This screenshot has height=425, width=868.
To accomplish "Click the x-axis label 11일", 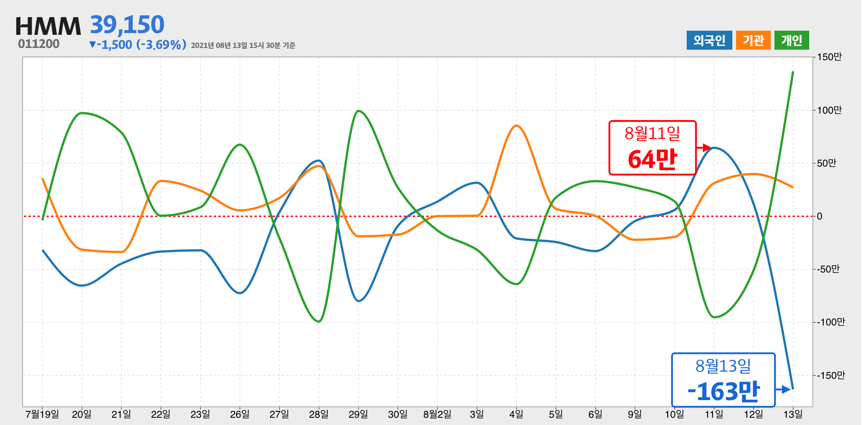I will point(714,414).
